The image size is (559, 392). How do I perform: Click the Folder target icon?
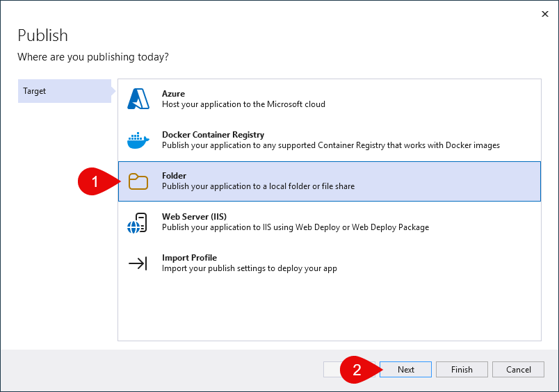pyautogui.click(x=138, y=181)
